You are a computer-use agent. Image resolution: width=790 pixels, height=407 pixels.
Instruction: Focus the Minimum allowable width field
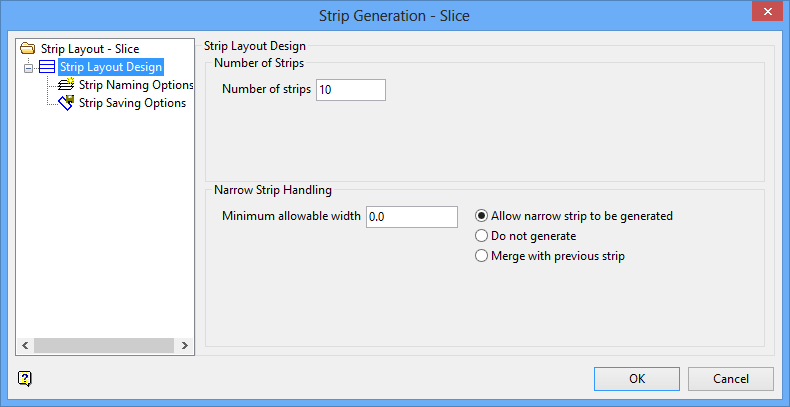411,216
